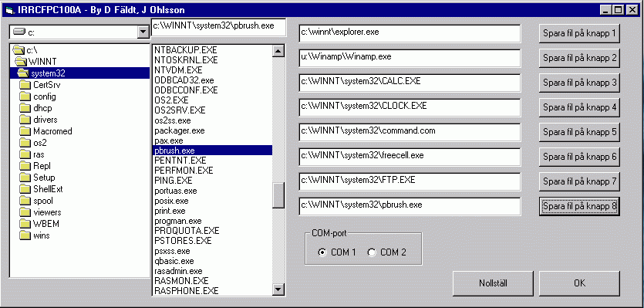Screen dimensions: 644x308
Task: Confirm with the OK button
Action: pyautogui.click(x=579, y=283)
